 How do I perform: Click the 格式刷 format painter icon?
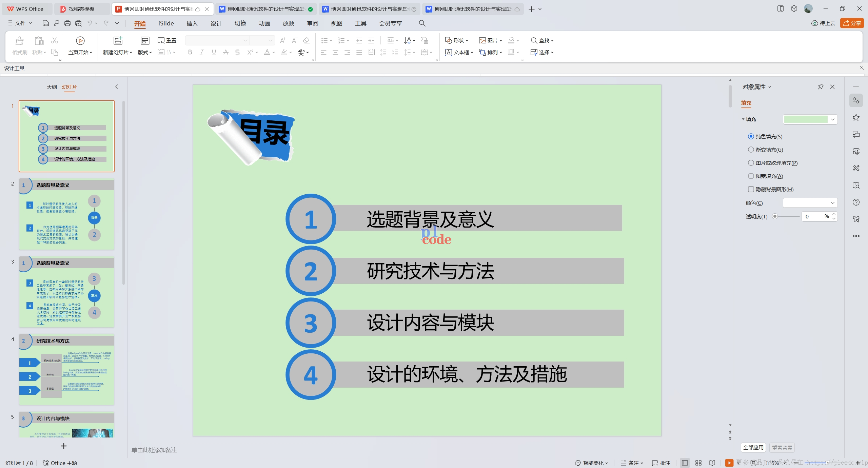tap(20, 41)
